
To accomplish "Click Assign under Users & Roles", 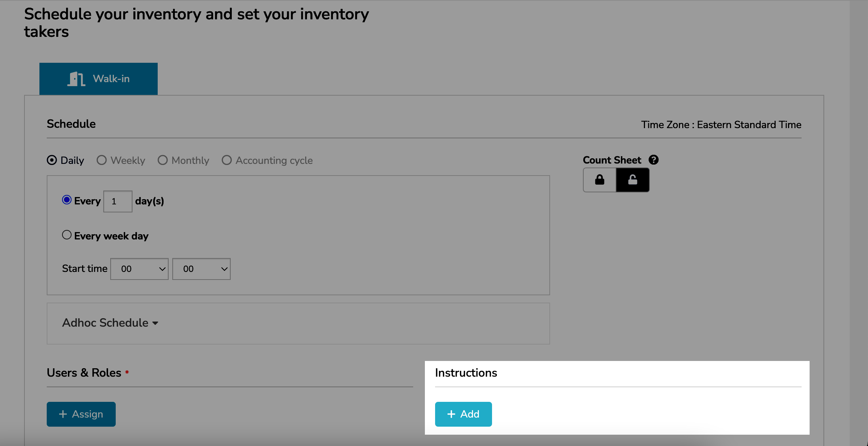I will coord(81,414).
